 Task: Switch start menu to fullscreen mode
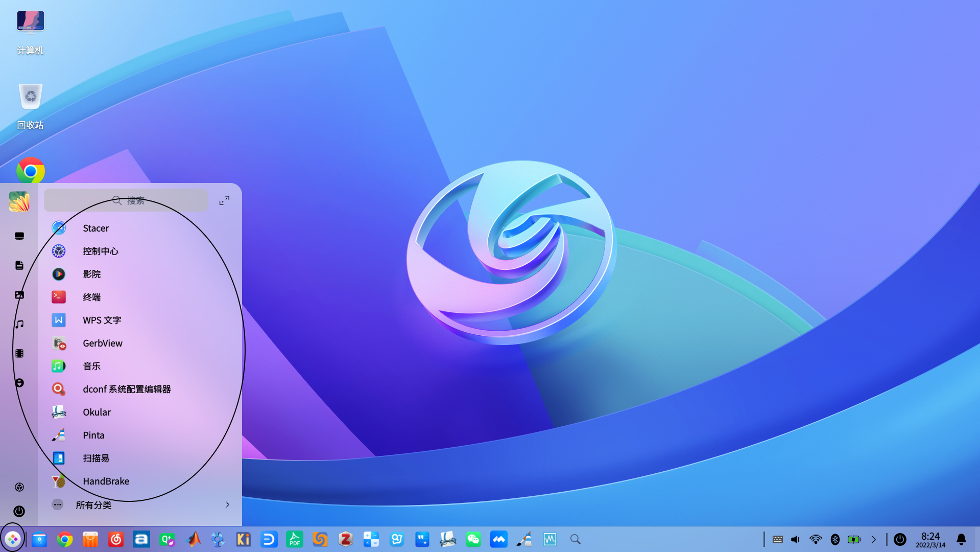coord(224,200)
